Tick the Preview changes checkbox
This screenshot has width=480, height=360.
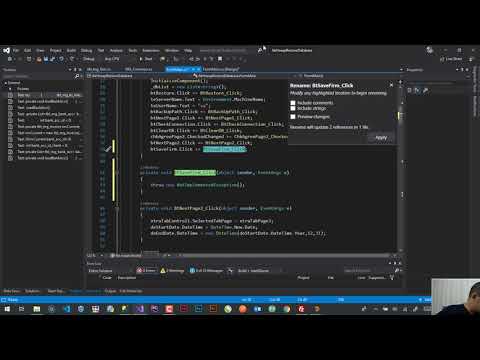click(293, 117)
